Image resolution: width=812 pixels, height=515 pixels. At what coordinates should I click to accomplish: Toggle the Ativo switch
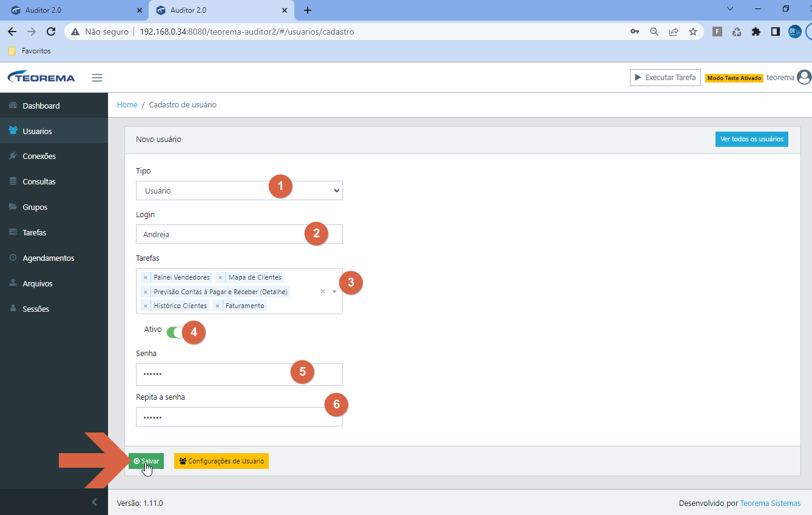(x=175, y=332)
